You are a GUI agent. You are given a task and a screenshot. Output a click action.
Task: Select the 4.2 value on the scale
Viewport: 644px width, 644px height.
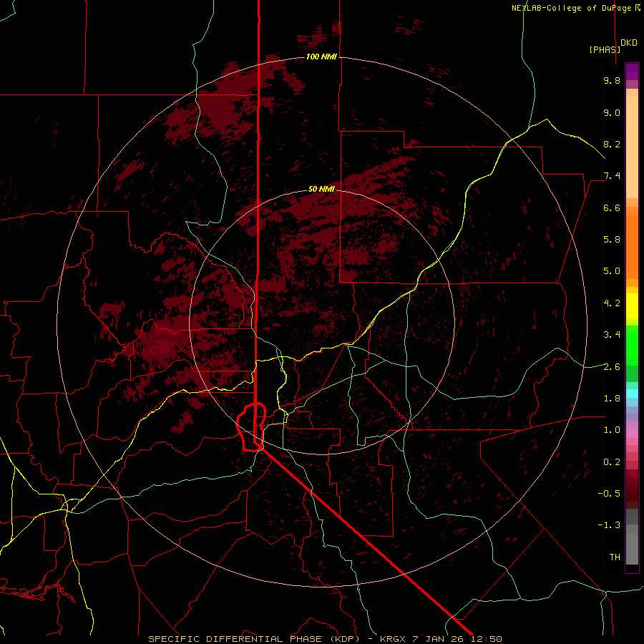[x=612, y=303]
